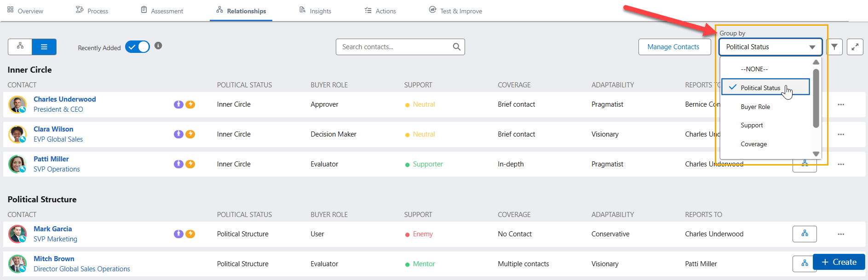Switch to org chart view icon
The height and width of the screenshot is (280, 868).
pos(20,47)
